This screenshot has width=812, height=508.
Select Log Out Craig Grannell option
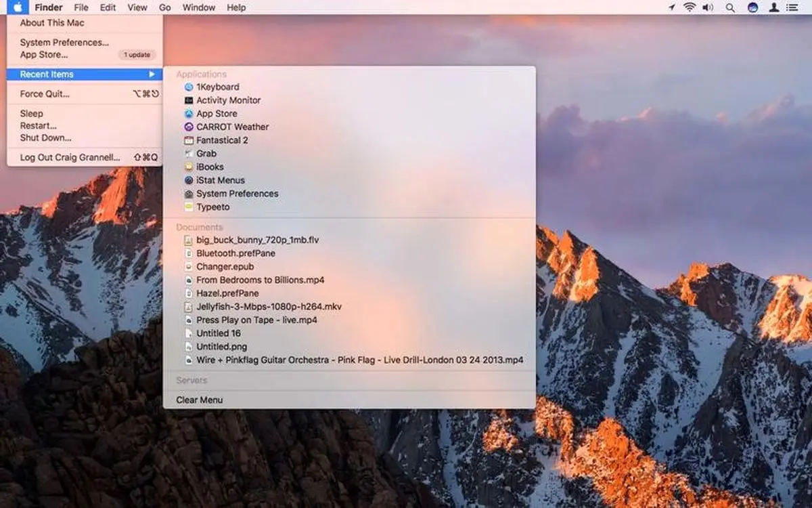[x=70, y=157]
